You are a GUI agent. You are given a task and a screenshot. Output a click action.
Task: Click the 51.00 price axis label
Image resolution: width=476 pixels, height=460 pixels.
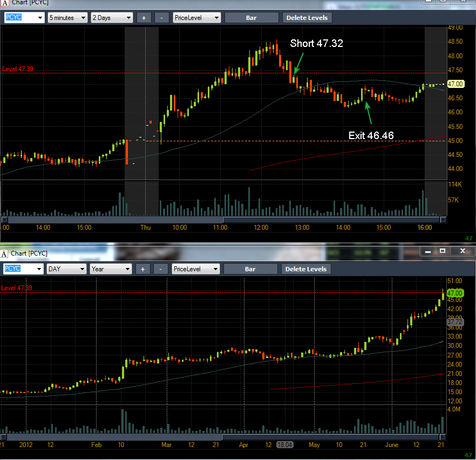[x=454, y=281]
